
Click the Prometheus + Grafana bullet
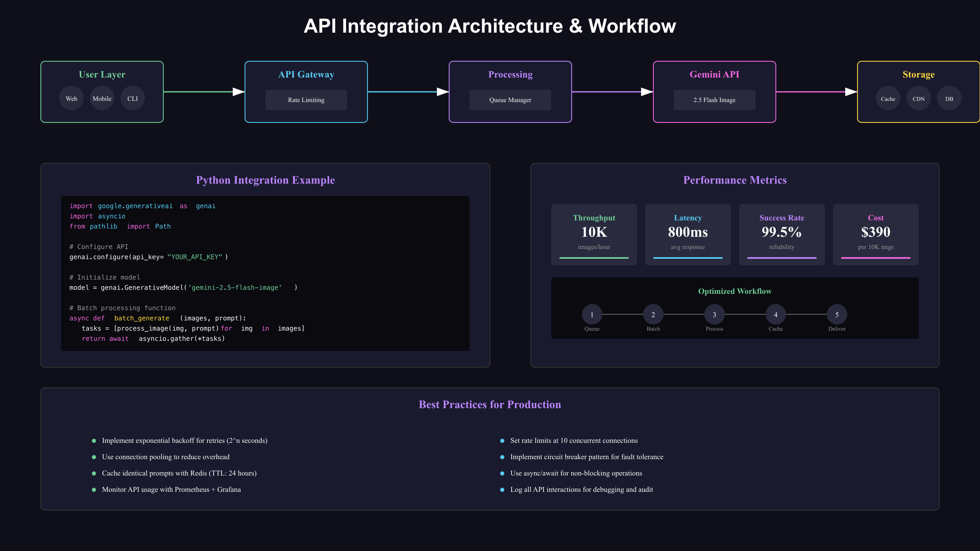[166, 490]
